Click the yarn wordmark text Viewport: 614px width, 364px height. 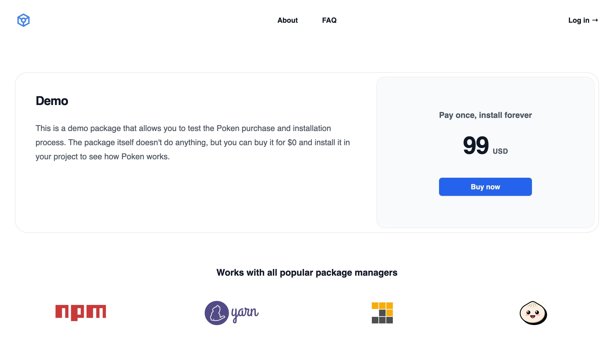(x=245, y=313)
